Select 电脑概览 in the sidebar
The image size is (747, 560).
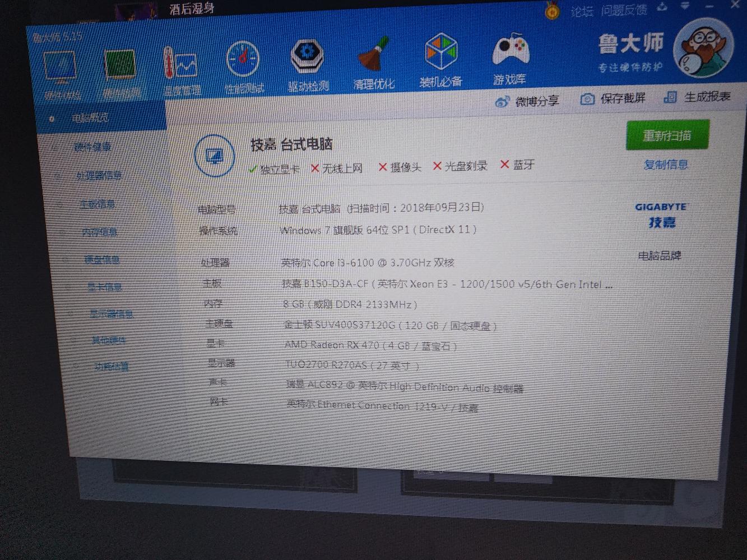[x=90, y=118]
